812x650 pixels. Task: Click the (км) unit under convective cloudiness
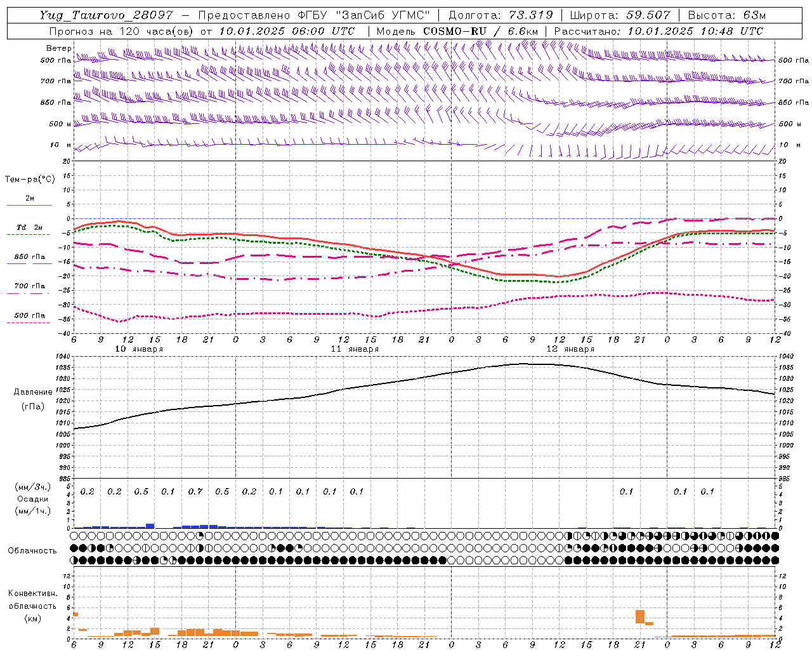pos(33,618)
